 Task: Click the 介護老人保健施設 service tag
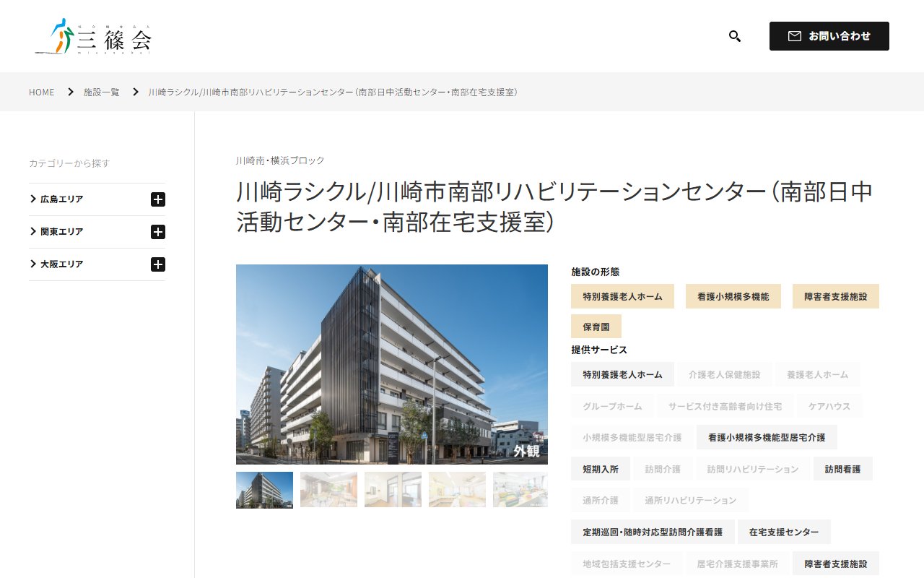tap(725, 374)
